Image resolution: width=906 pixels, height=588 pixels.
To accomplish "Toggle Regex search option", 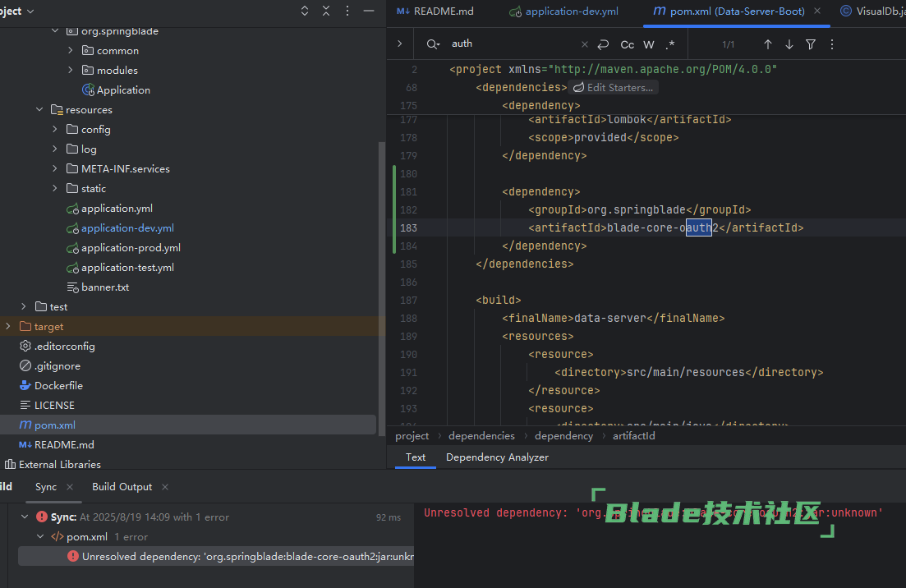I will click(670, 44).
